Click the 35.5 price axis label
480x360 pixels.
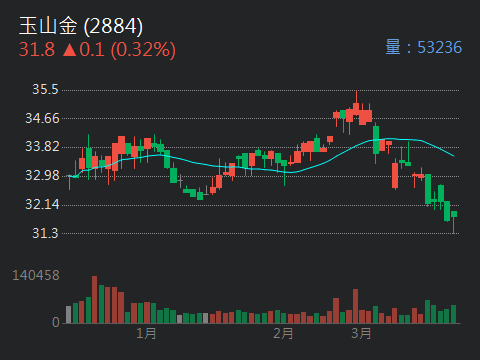pyautogui.click(x=45, y=89)
